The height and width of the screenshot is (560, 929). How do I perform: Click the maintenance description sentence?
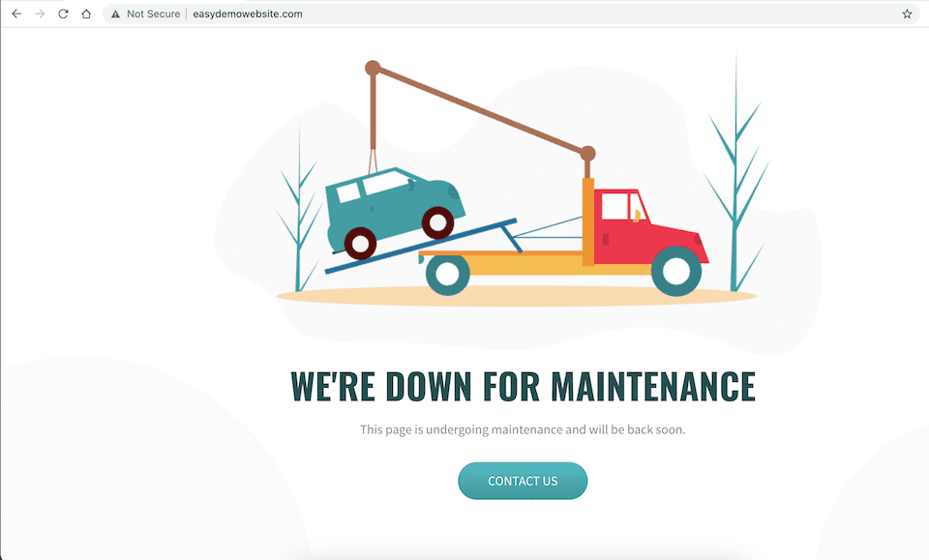click(523, 428)
